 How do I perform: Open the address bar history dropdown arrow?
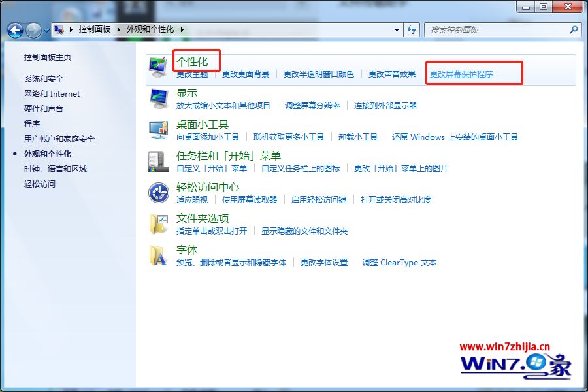tap(397, 29)
